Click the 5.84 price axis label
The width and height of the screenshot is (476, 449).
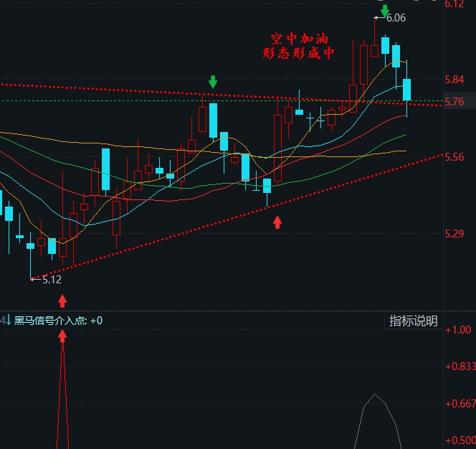pyautogui.click(x=454, y=80)
